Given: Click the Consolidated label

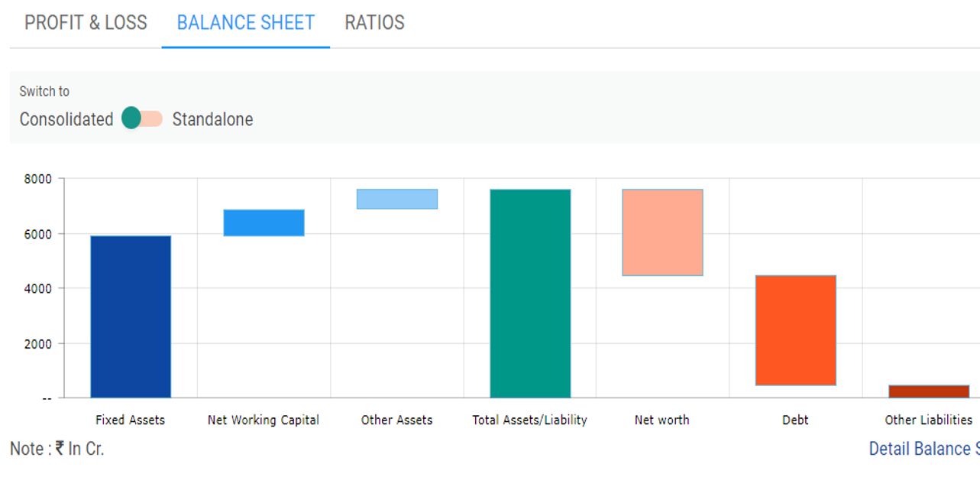Looking at the screenshot, I should coord(66,119).
